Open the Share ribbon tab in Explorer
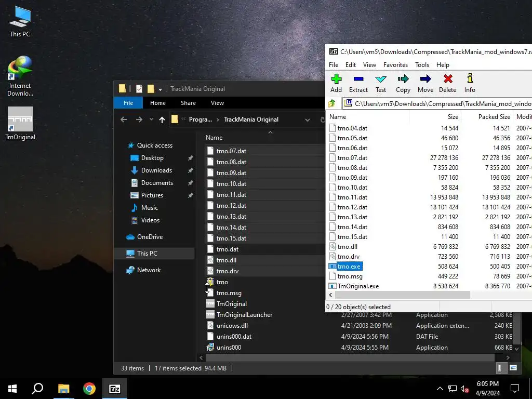532x399 pixels. click(x=188, y=103)
